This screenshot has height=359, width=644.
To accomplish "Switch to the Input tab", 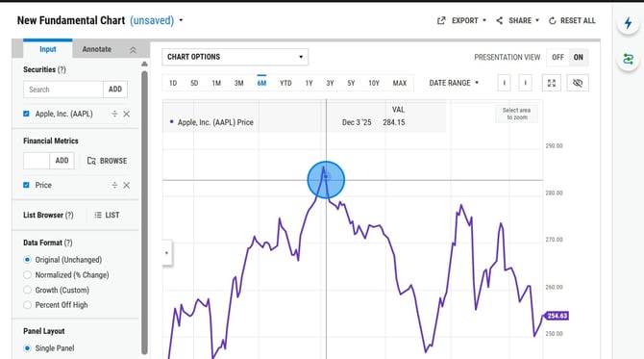I will pyautogui.click(x=48, y=49).
